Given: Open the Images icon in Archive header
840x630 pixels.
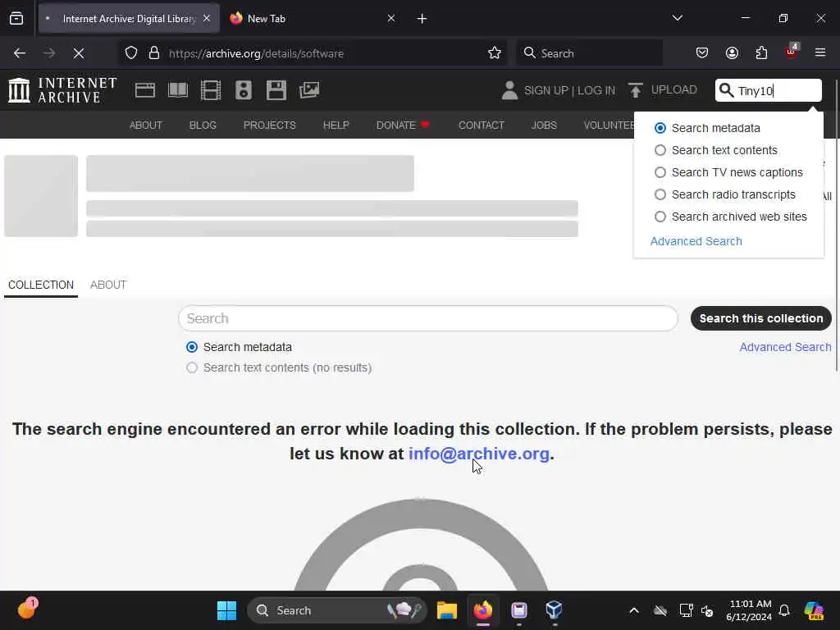Looking at the screenshot, I should [x=309, y=90].
